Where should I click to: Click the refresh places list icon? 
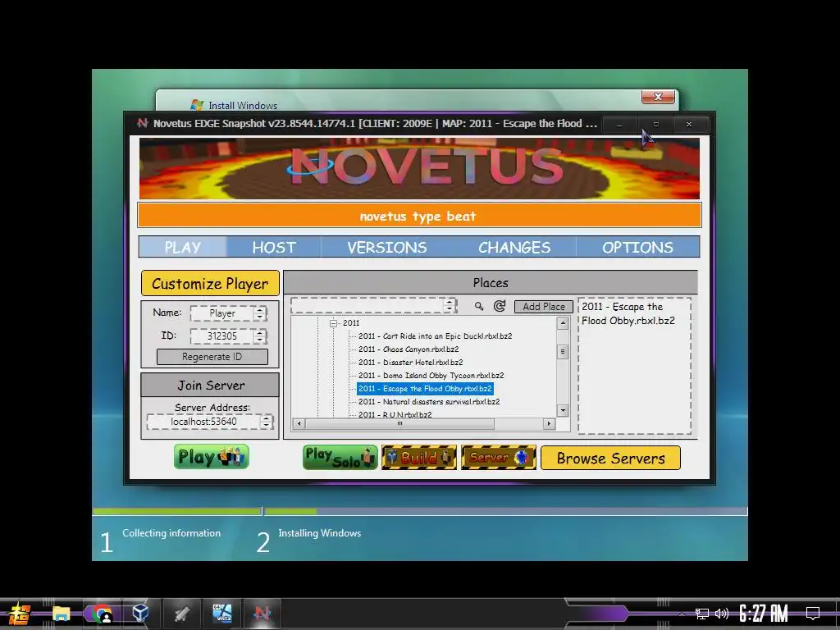coord(500,306)
